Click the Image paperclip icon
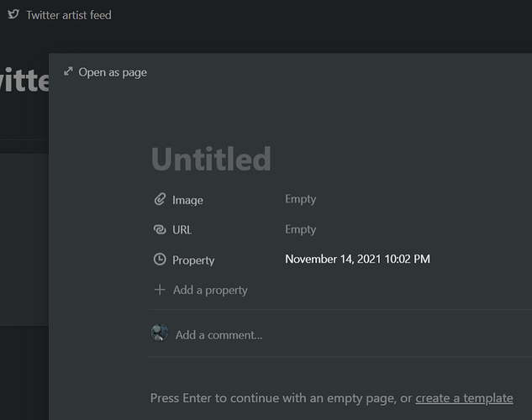Screen dimensions: 532x420 point(160,200)
